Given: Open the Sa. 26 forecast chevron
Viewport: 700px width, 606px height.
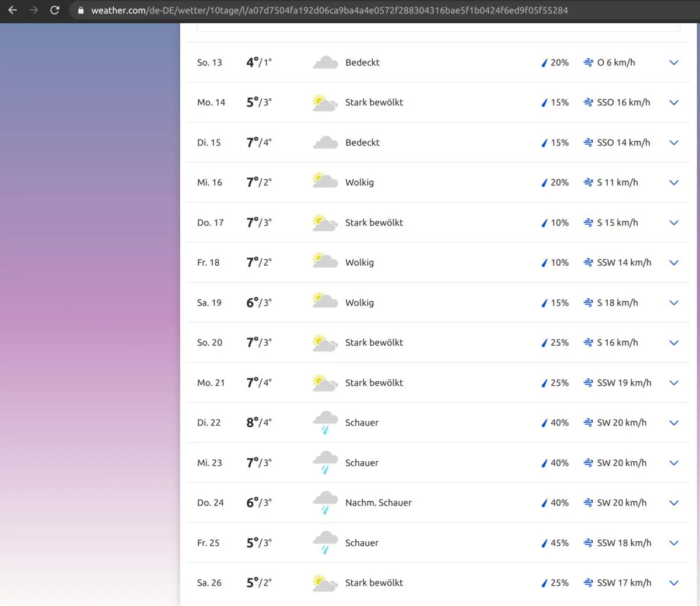Looking at the screenshot, I should 674,583.
